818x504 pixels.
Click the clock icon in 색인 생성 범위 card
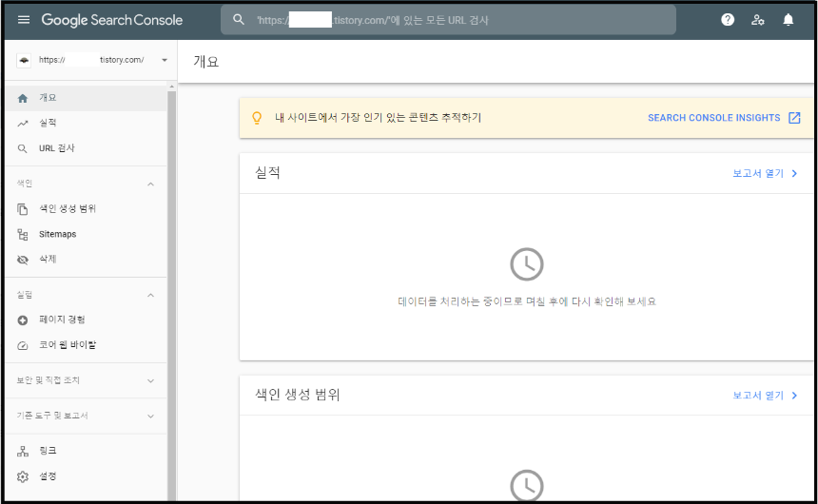pos(526,485)
